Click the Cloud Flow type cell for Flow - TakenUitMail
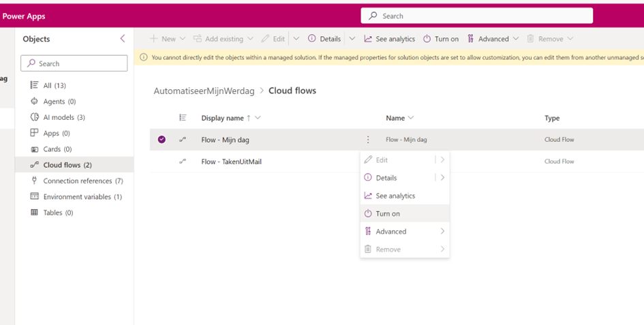Viewport: 644px width, 325px height. 559,161
